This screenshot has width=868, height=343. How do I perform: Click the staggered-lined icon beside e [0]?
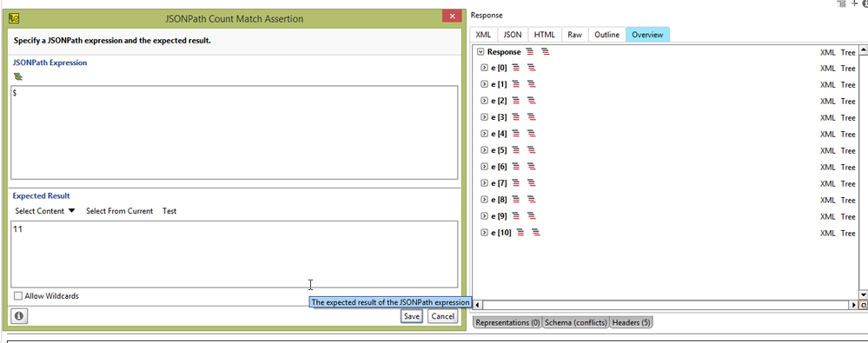(532, 68)
